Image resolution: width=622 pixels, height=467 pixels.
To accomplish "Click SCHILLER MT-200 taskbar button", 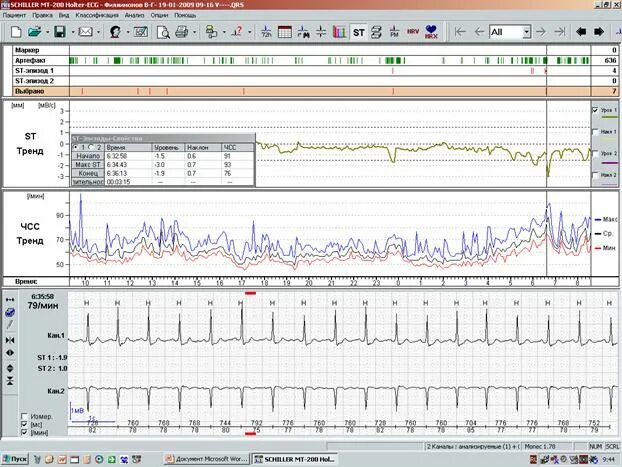I will click(x=295, y=459).
